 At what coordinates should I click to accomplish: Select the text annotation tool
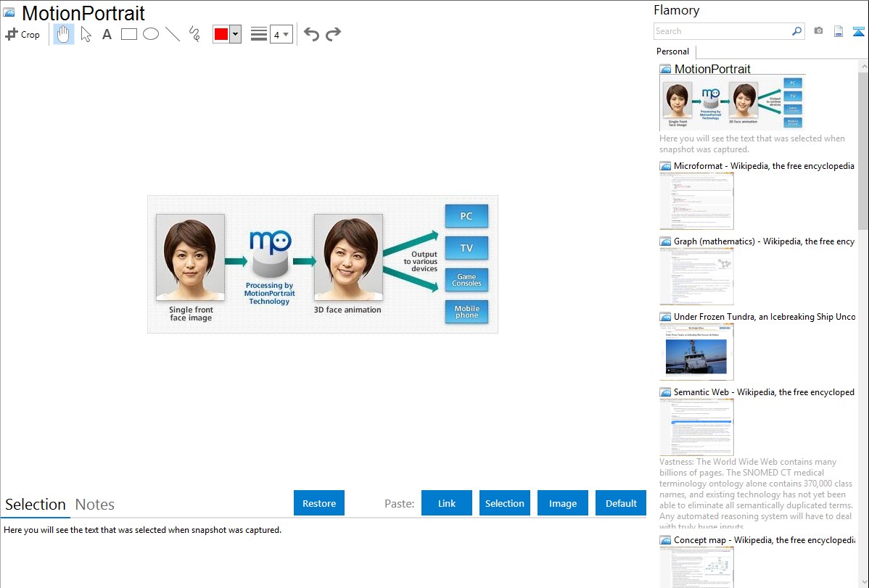click(107, 34)
